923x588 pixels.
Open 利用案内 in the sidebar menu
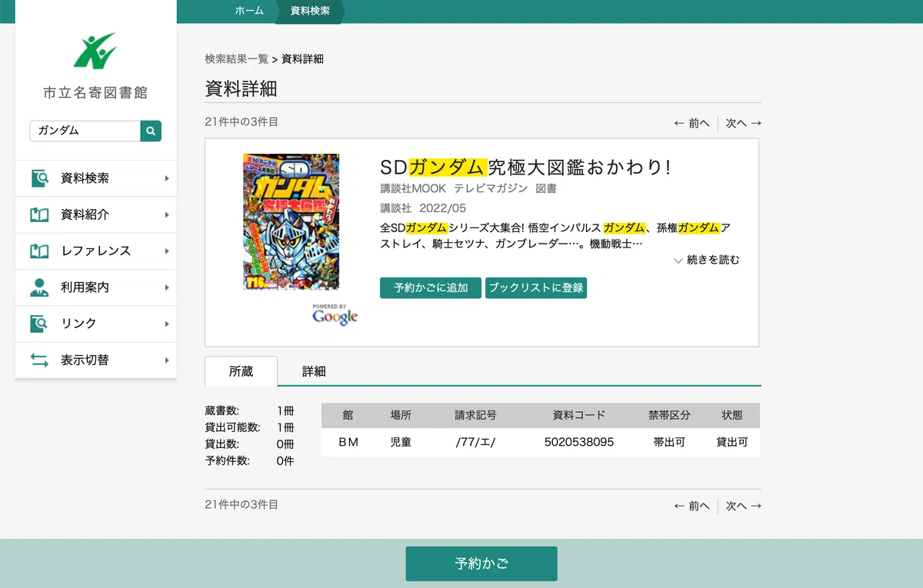(x=96, y=287)
